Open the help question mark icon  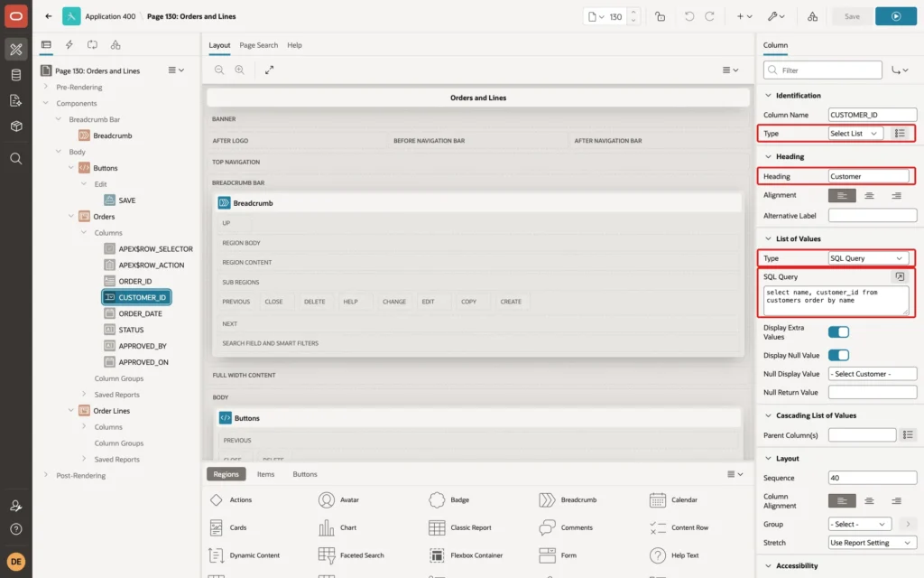point(16,529)
